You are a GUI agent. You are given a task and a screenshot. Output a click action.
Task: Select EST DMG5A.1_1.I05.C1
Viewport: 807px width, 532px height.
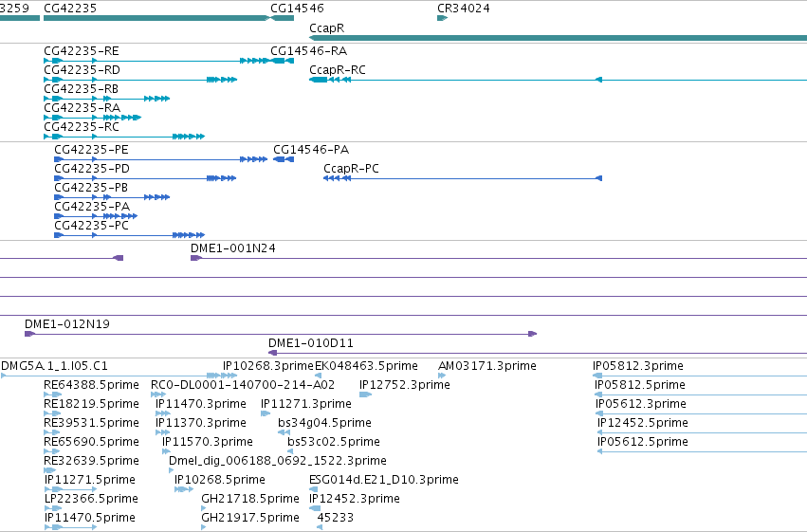tap(55, 366)
